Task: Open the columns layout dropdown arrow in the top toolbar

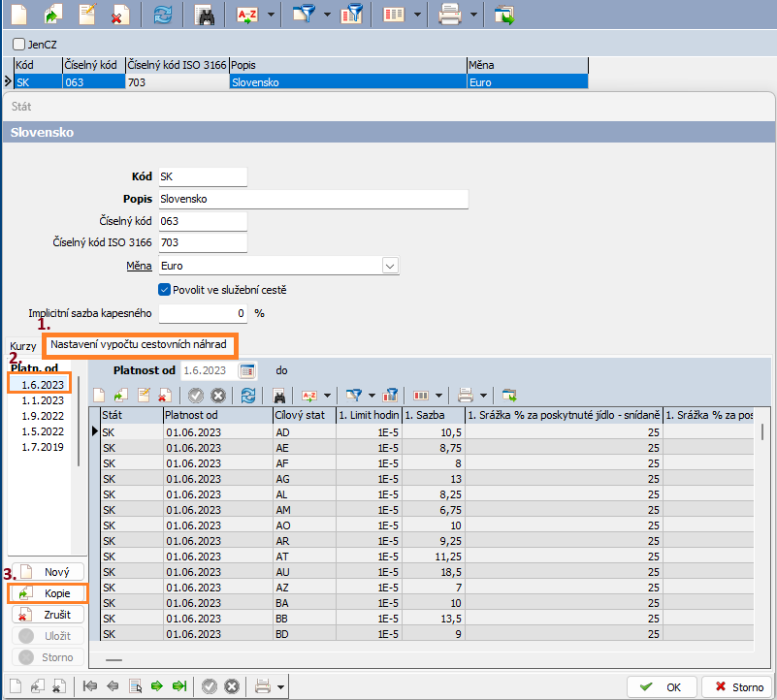Action: (x=416, y=16)
